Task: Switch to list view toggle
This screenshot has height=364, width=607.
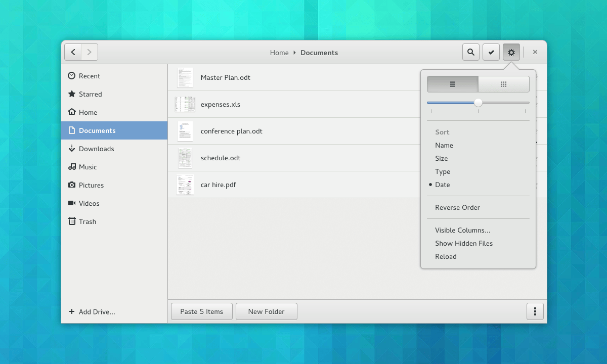Action: pos(453,84)
